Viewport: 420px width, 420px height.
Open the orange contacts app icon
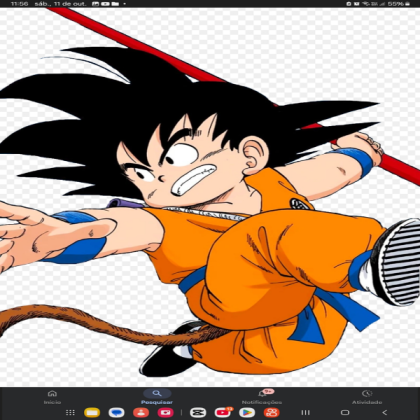(141, 413)
